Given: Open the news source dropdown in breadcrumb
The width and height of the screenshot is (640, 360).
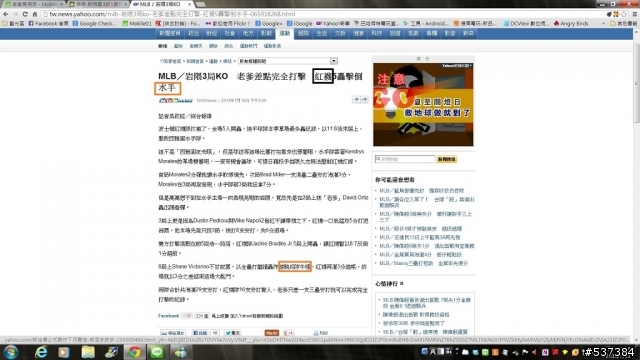Looking at the screenshot, I should [287, 61].
